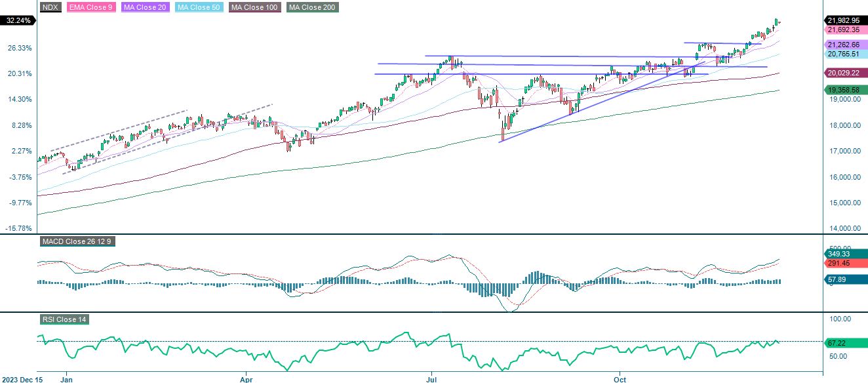868x383 pixels.
Task: Select the NDX symbol badge
Action: pyautogui.click(x=50, y=7)
